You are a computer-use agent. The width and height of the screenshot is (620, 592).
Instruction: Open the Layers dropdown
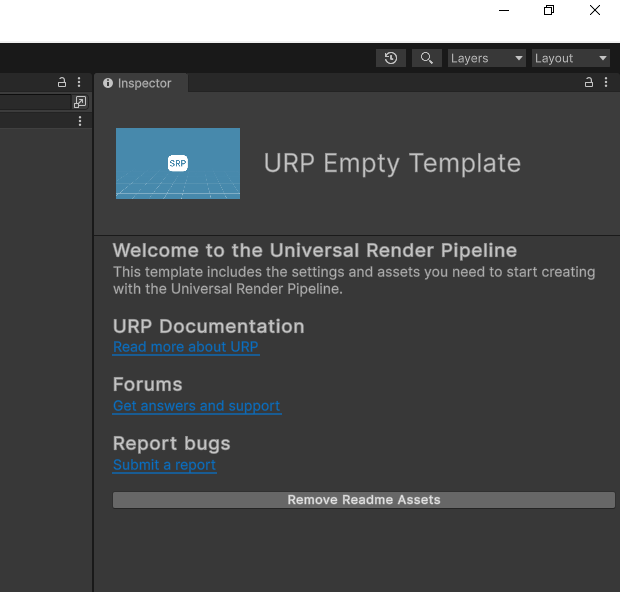pos(487,58)
